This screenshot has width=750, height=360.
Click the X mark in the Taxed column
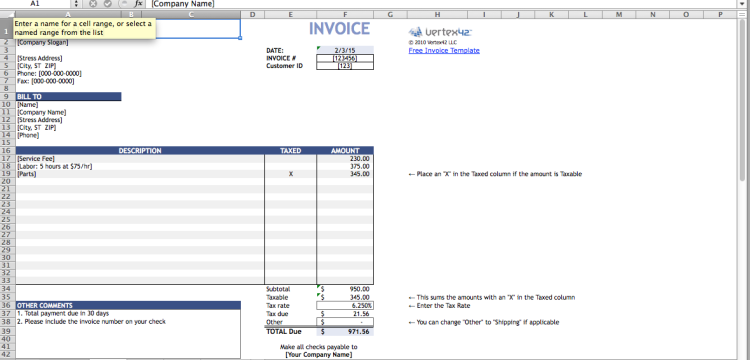click(290, 174)
